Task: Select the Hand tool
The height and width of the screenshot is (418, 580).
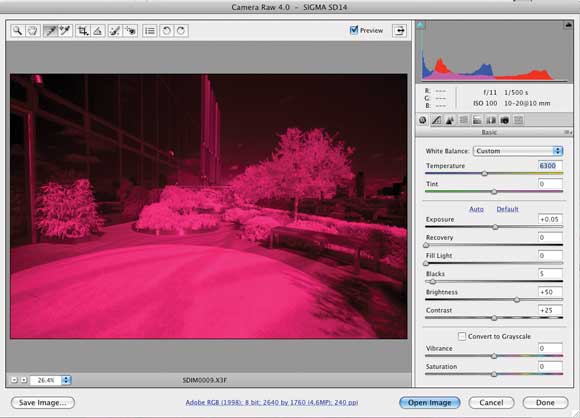Action: [32, 31]
